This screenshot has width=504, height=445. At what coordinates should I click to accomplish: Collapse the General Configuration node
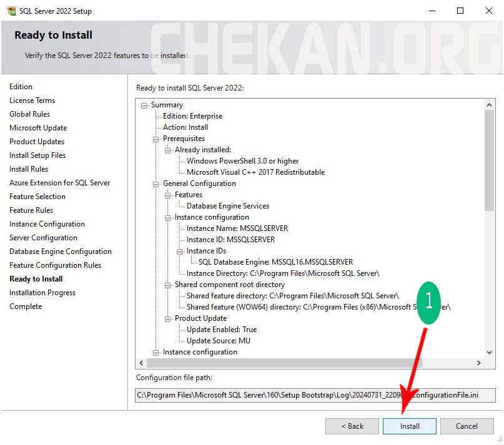point(156,184)
